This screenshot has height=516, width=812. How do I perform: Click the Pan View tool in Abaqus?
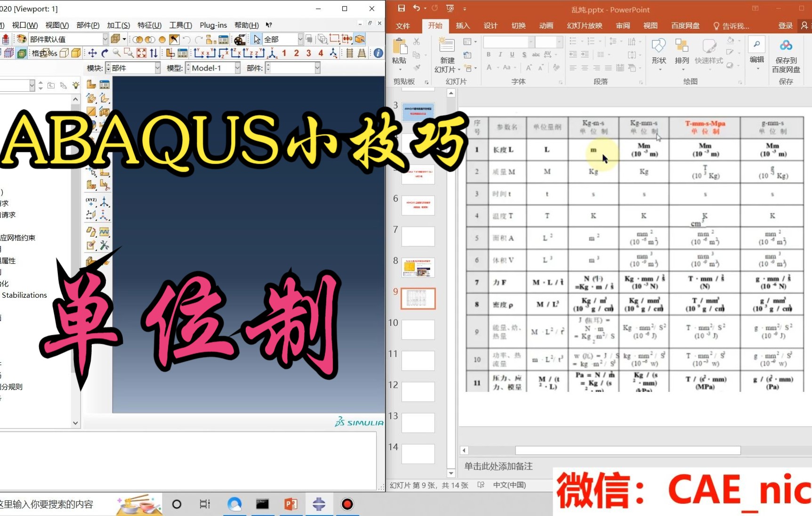pyautogui.click(x=93, y=53)
